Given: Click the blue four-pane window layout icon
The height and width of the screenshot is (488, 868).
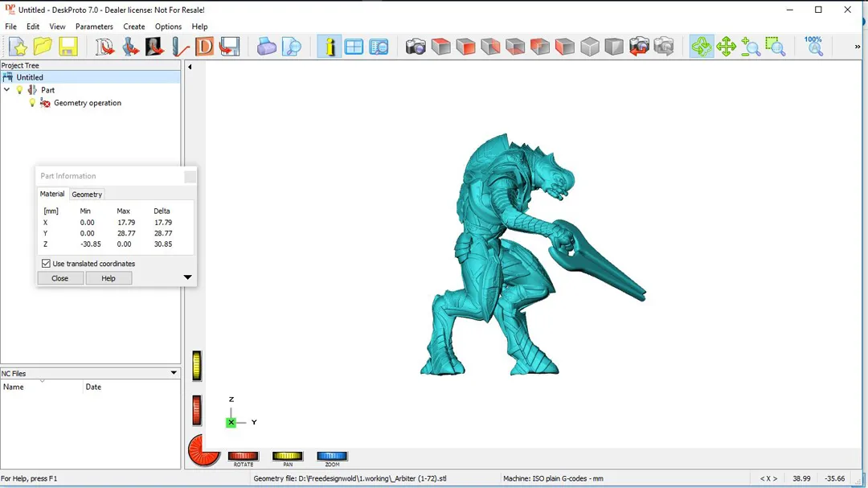Looking at the screenshot, I should click(354, 47).
